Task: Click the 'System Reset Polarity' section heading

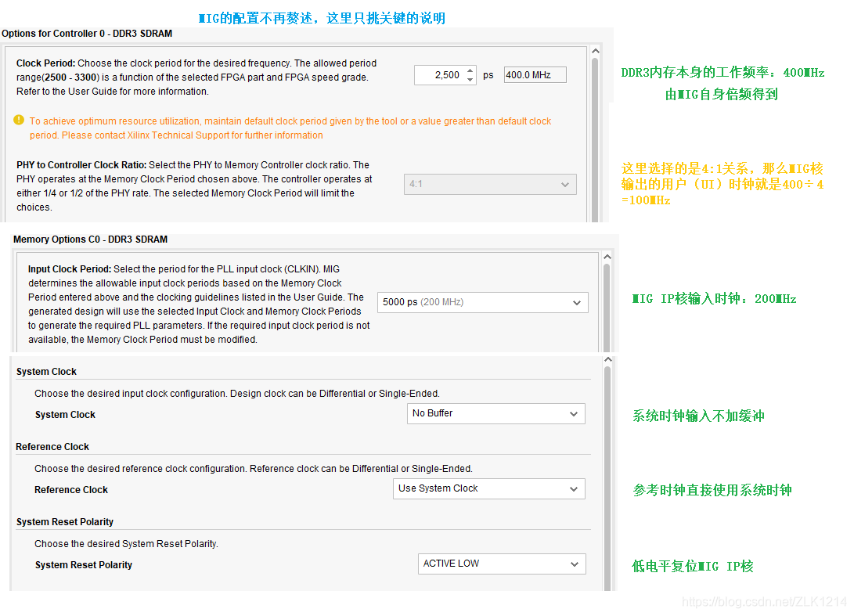Action: (65, 522)
